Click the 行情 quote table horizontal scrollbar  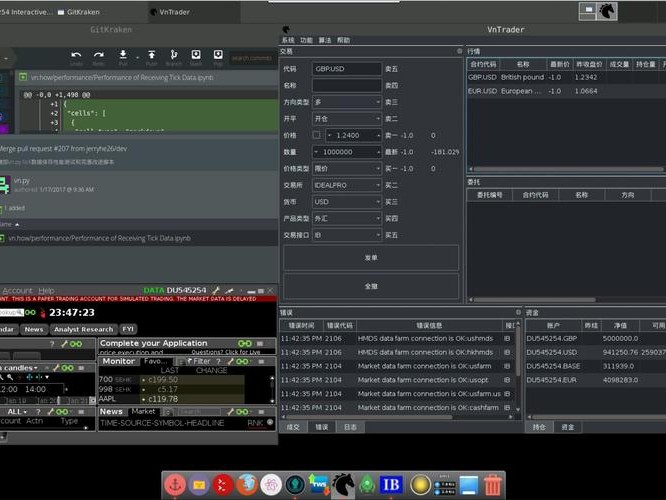(569, 169)
